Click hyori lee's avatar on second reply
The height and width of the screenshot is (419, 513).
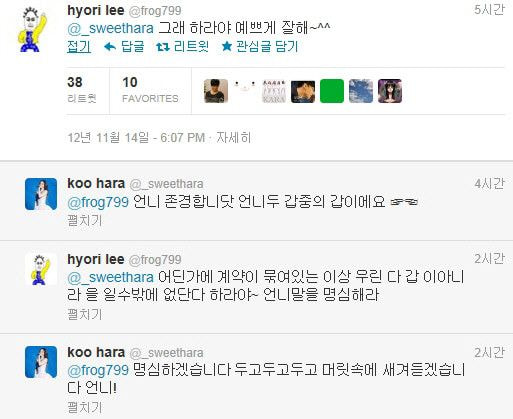pyautogui.click(x=41, y=269)
